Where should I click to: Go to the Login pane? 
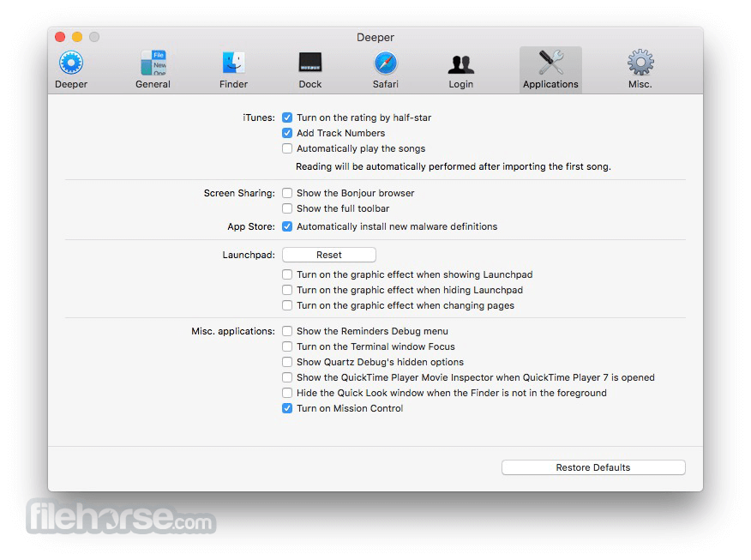pos(460,69)
